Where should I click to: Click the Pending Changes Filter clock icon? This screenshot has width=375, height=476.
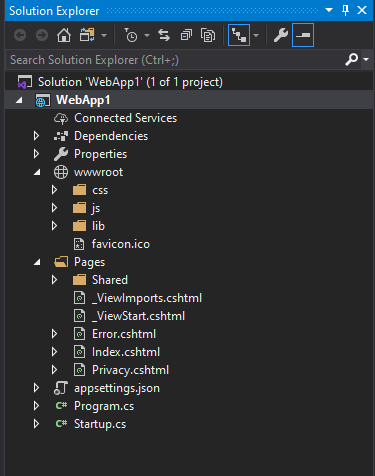coord(131,35)
